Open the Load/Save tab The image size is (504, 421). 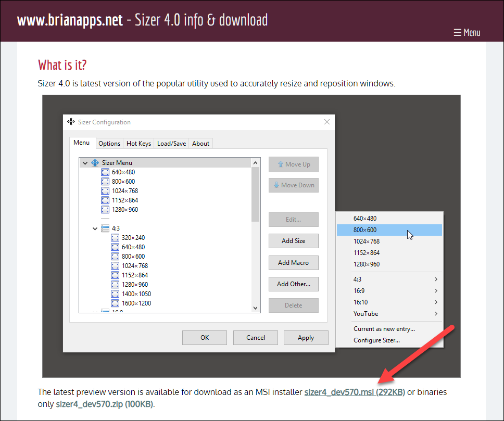point(171,143)
